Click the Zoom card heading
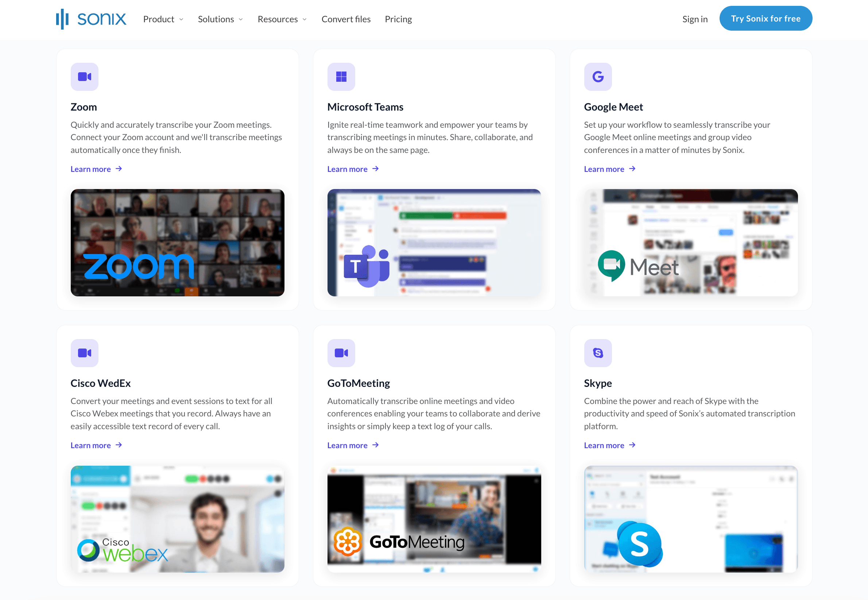This screenshot has height=600, width=868. [84, 107]
